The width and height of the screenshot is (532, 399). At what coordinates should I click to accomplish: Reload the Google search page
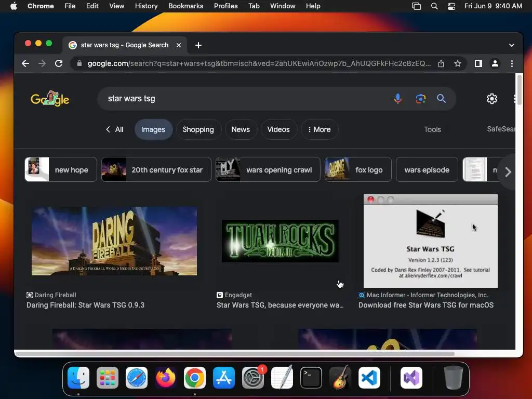tap(59, 63)
